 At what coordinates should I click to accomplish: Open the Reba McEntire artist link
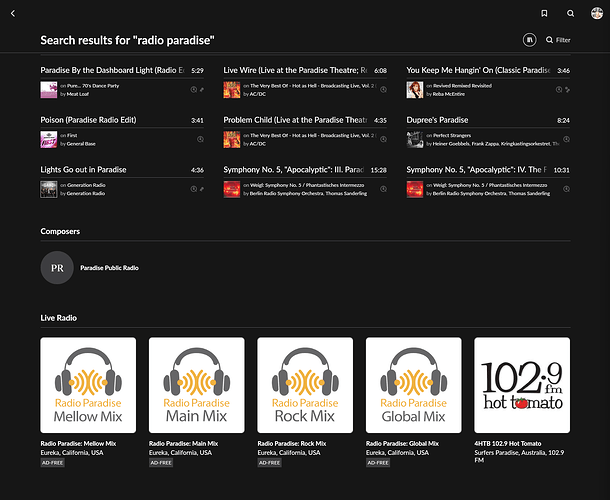click(x=449, y=94)
